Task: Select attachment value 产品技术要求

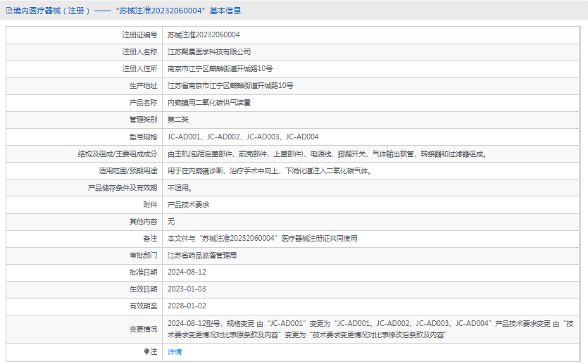Action: tap(188, 205)
